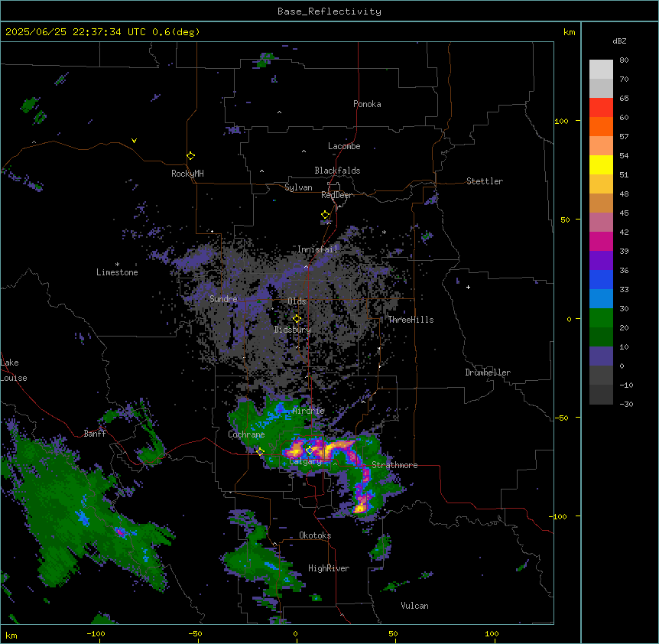The height and width of the screenshot is (644, 659).
Task: Click the RockyMH map label
Action: [x=187, y=174]
